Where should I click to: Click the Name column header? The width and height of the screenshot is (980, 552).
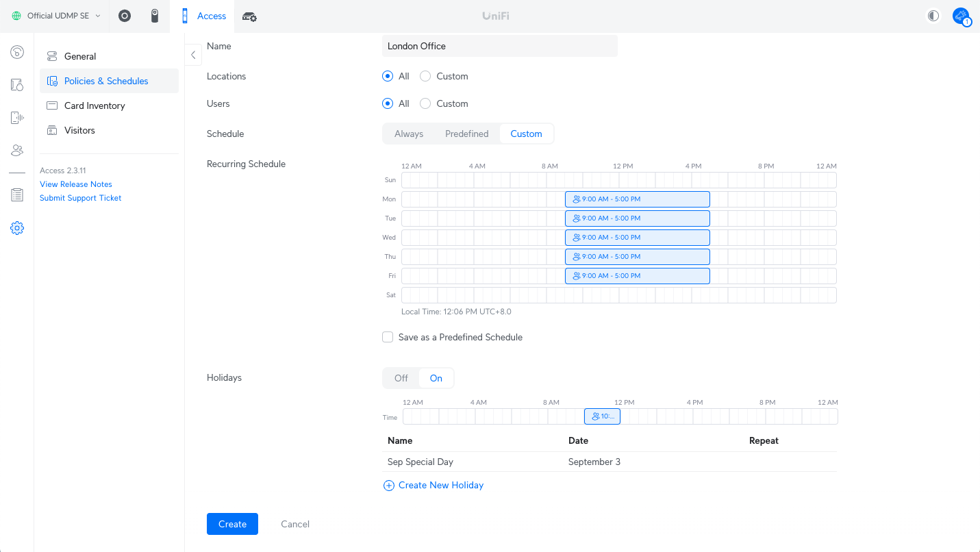400,440
